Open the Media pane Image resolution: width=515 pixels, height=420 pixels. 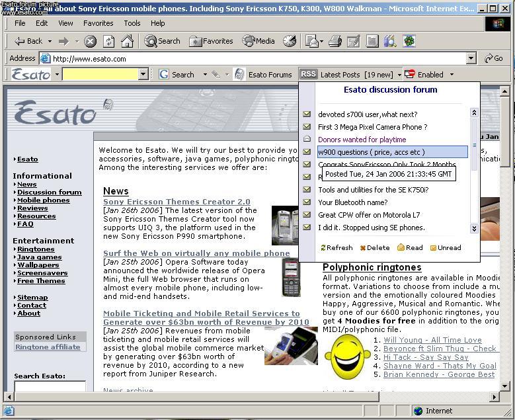click(x=258, y=41)
